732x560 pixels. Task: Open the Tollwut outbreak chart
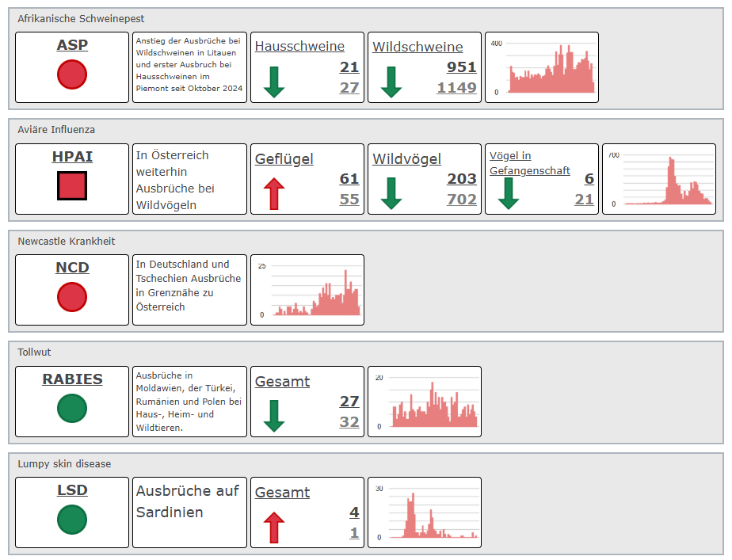click(x=425, y=402)
